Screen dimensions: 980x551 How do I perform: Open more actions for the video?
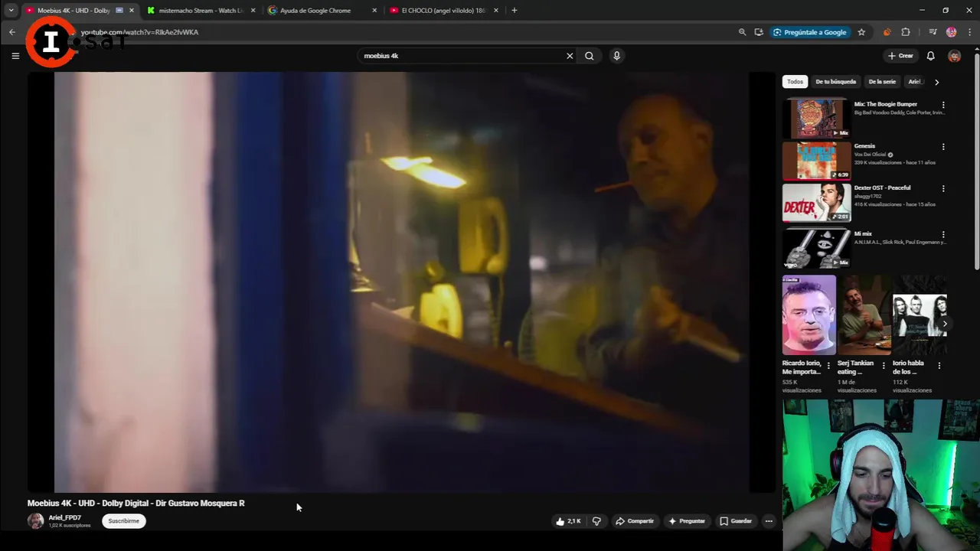[x=769, y=521]
